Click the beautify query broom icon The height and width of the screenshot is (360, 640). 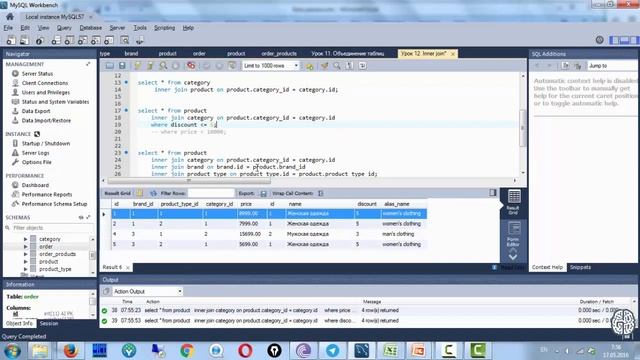pos(324,66)
